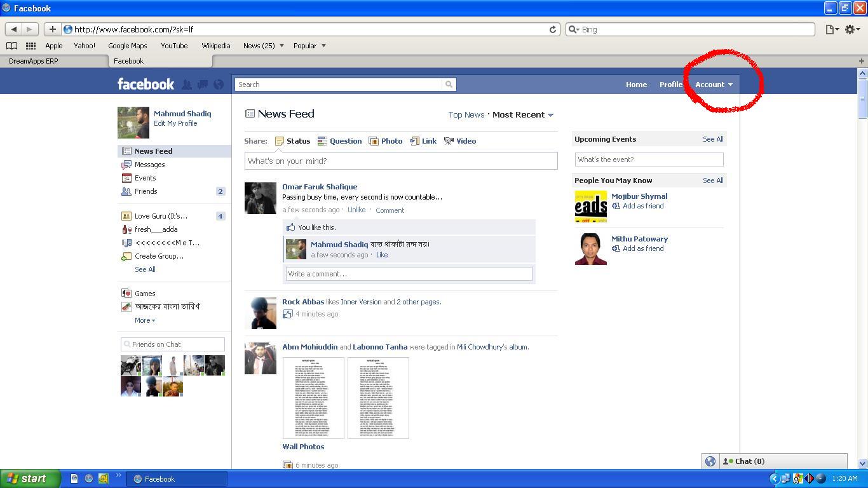The height and width of the screenshot is (488, 868).
Task: Select the Facebook browser tab
Action: click(x=160, y=61)
